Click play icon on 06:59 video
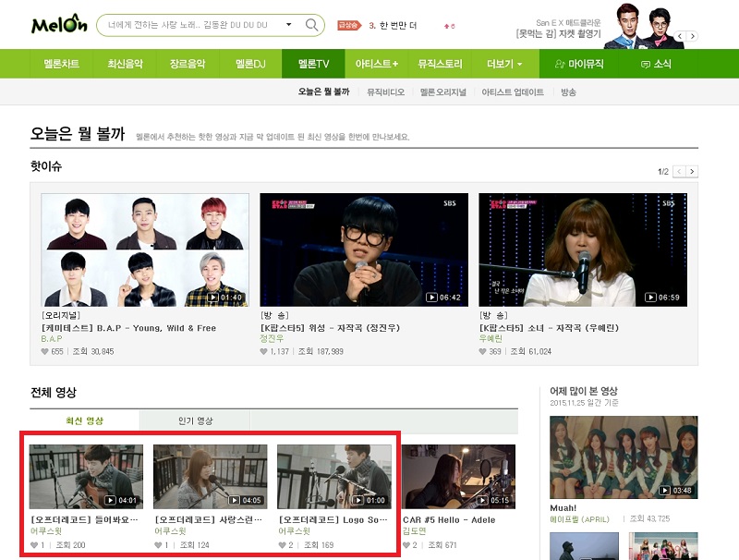 click(x=650, y=297)
